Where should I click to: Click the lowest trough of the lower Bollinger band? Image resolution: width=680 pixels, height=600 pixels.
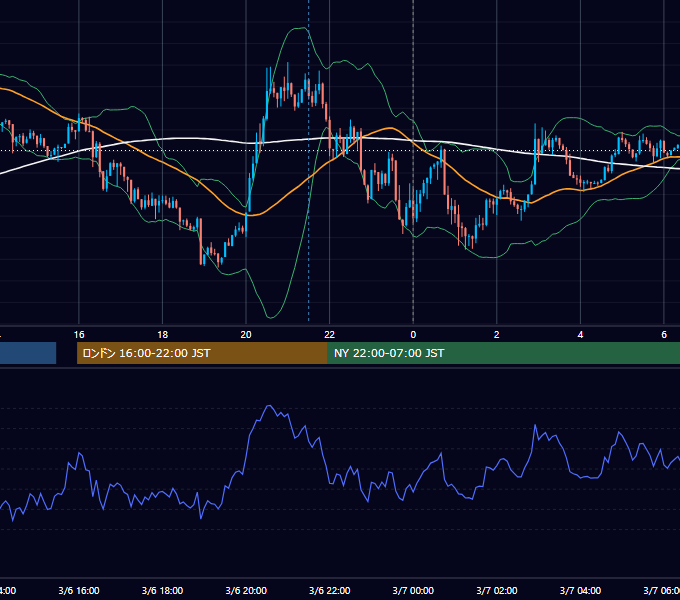pos(271,317)
